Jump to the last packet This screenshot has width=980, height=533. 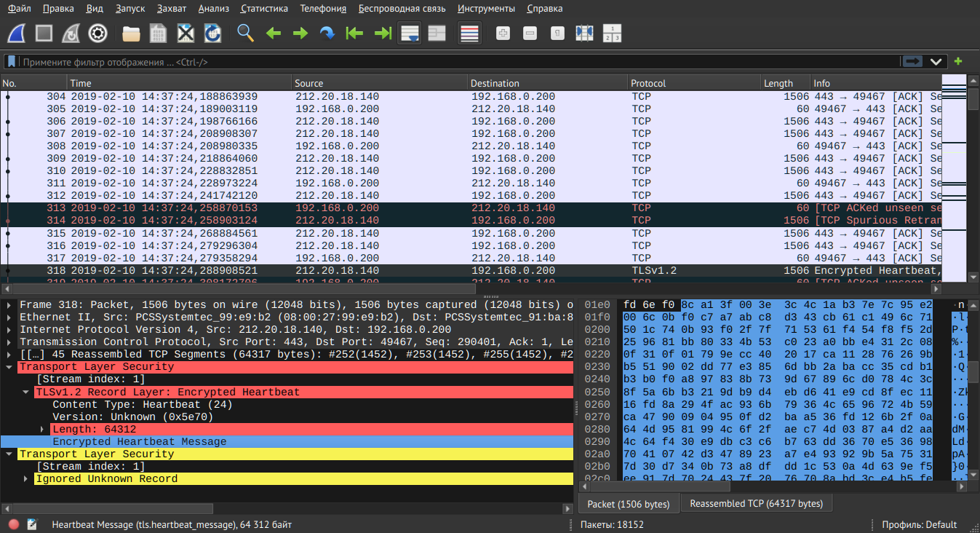pos(382,33)
